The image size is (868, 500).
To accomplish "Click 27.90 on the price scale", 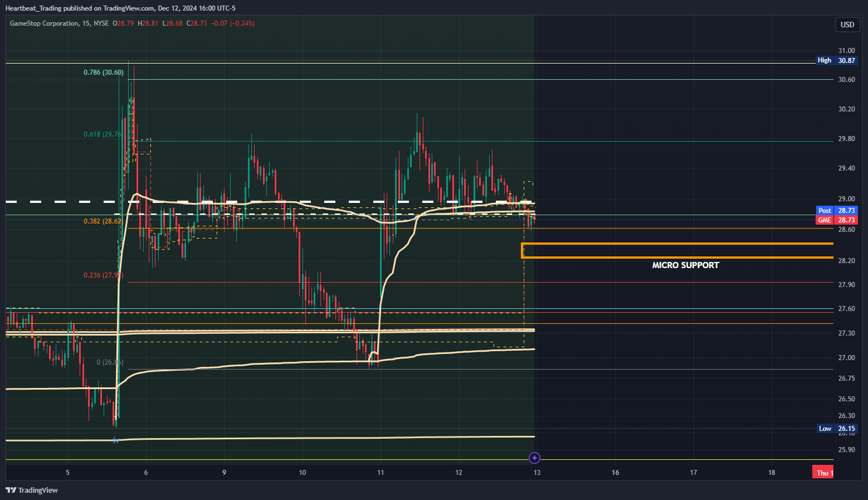I will pyautogui.click(x=846, y=285).
